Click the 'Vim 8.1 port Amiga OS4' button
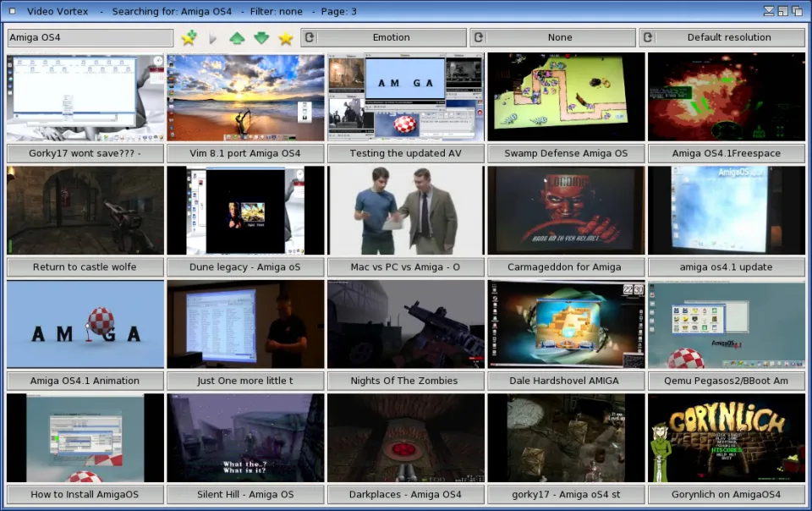The height and width of the screenshot is (511, 812). point(245,153)
